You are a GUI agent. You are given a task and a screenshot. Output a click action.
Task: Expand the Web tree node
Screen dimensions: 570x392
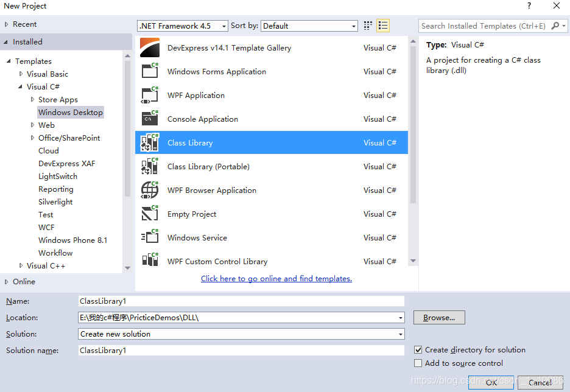(x=32, y=125)
